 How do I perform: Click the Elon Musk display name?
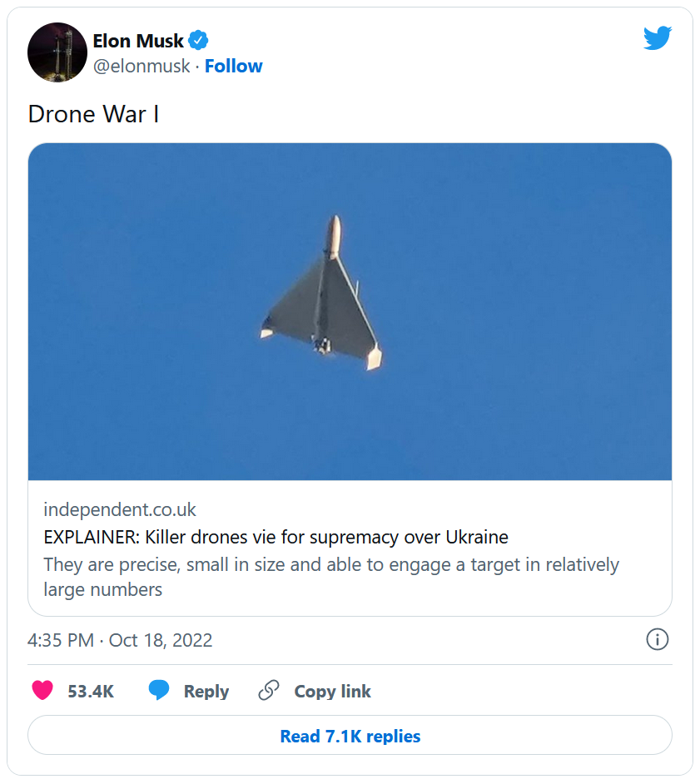coord(138,41)
